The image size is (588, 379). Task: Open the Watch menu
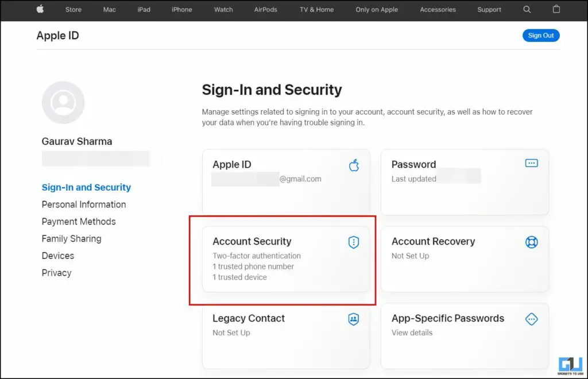coord(223,10)
